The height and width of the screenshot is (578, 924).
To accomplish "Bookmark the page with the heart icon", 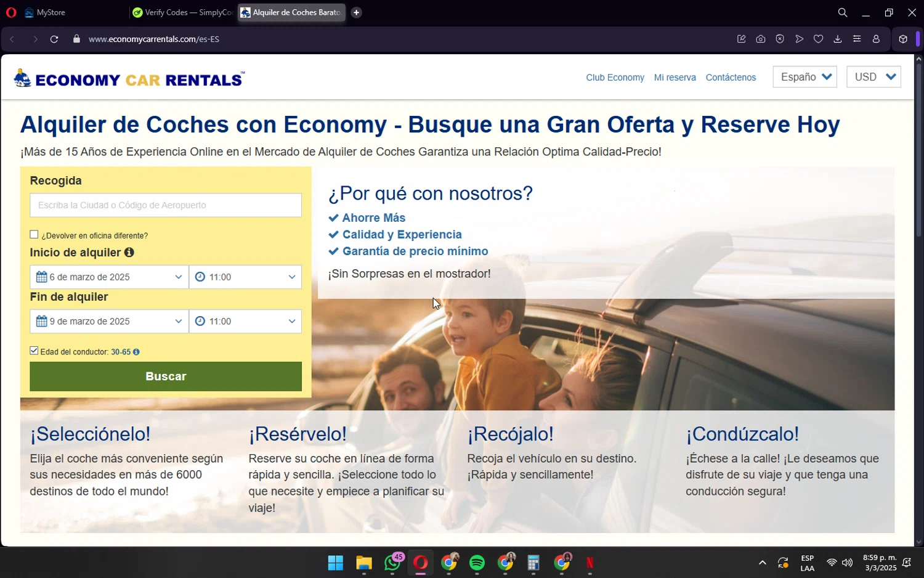I will [x=818, y=39].
